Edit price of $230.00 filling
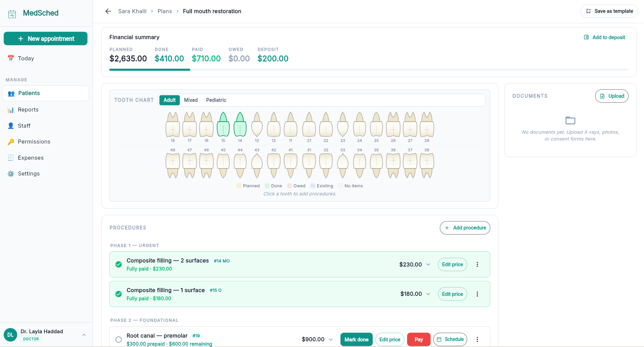The width and height of the screenshot is (644, 347). tap(452, 264)
